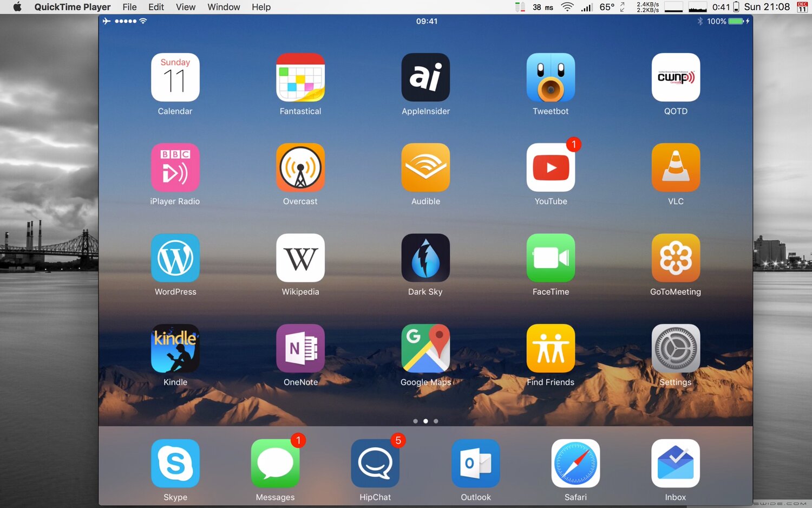Image resolution: width=812 pixels, height=508 pixels.
Task: Click the iPad 100% battery indicator
Action: coord(728,21)
